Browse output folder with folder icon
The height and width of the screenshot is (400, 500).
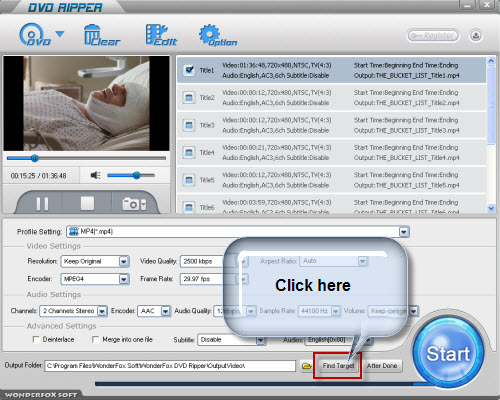tap(306, 366)
